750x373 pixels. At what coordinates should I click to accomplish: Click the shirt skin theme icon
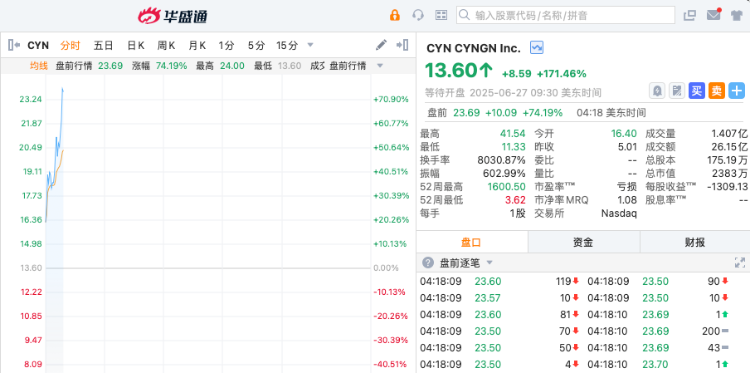[x=736, y=15]
